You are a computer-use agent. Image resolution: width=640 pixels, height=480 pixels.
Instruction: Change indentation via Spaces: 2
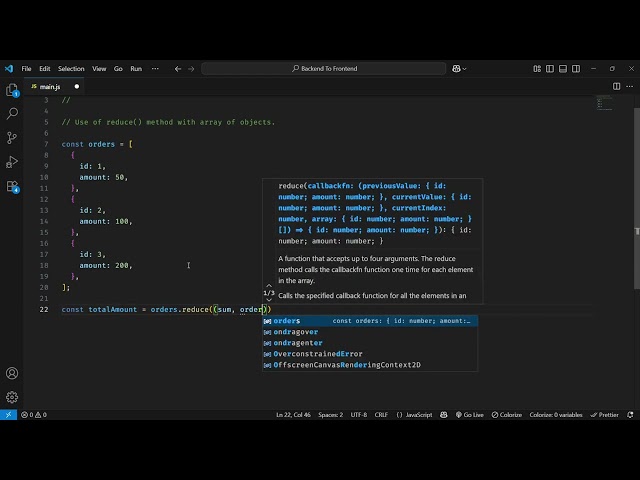(x=331, y=415)
